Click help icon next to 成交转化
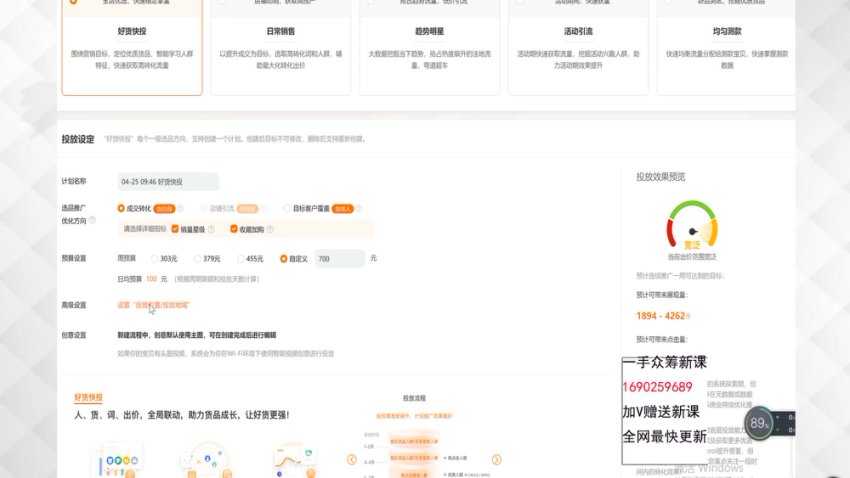Viewport: 850px width, 478px height. (x=180, y=208)
